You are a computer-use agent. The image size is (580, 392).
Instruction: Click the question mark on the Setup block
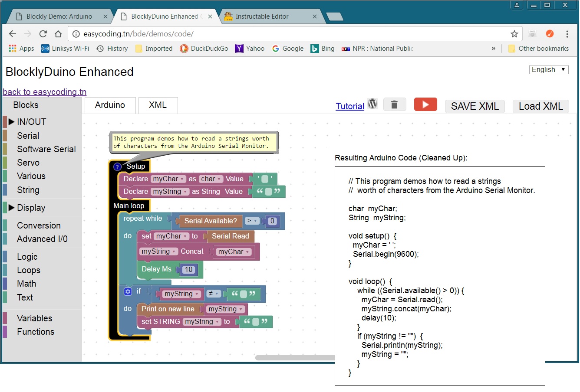(x=117, y=167)
